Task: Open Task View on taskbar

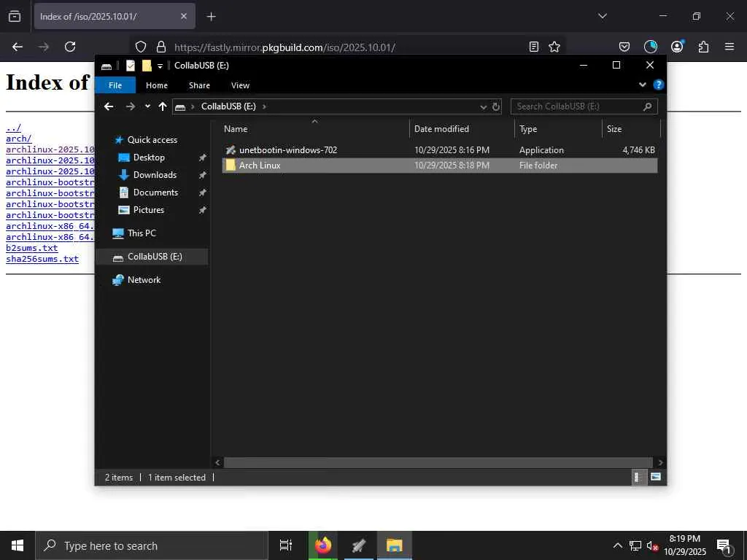Action: (x=286, y=545)
